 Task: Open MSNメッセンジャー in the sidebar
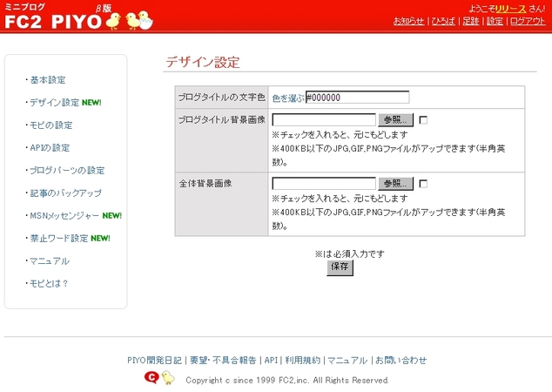(x=64, y=215)
